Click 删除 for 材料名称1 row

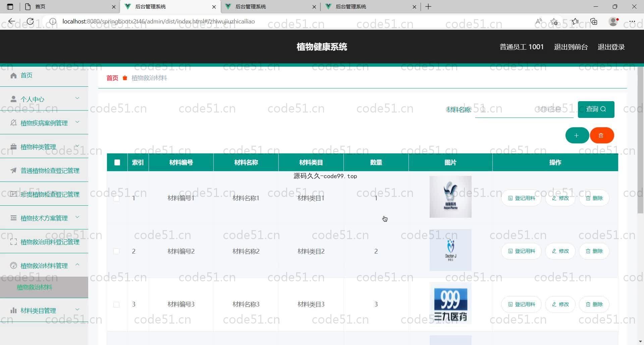click(594, 198)
